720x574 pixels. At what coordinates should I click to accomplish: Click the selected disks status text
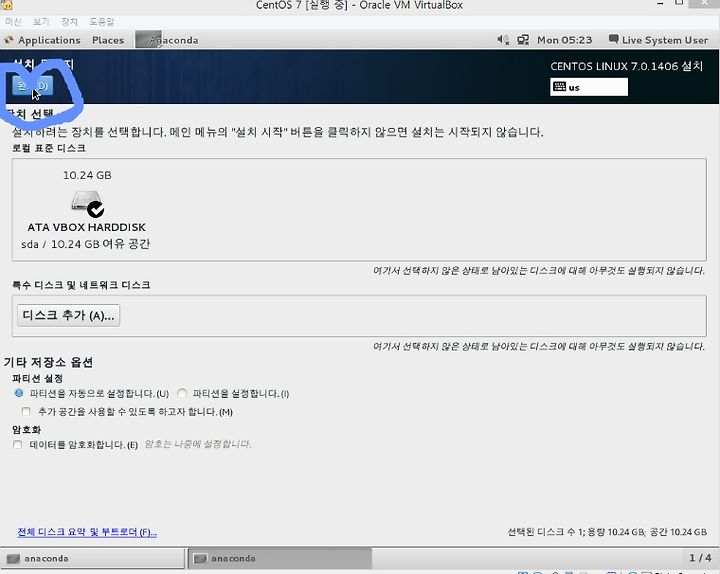(607, 532)
